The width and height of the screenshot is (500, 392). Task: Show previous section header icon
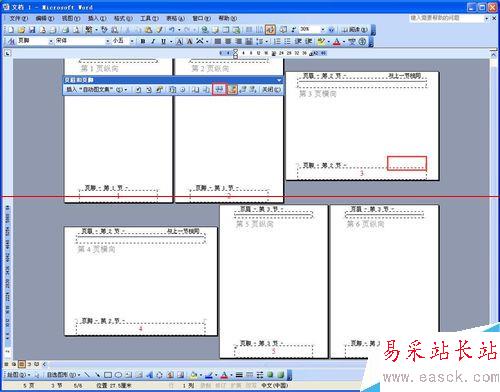pyautogui.click(x=243, y=89)
